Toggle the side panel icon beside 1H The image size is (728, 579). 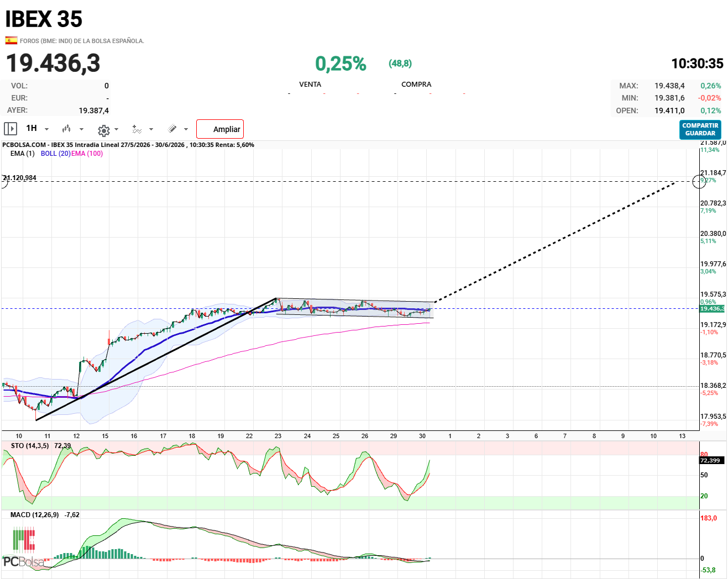pyautogui.click(x=11, y=129)
